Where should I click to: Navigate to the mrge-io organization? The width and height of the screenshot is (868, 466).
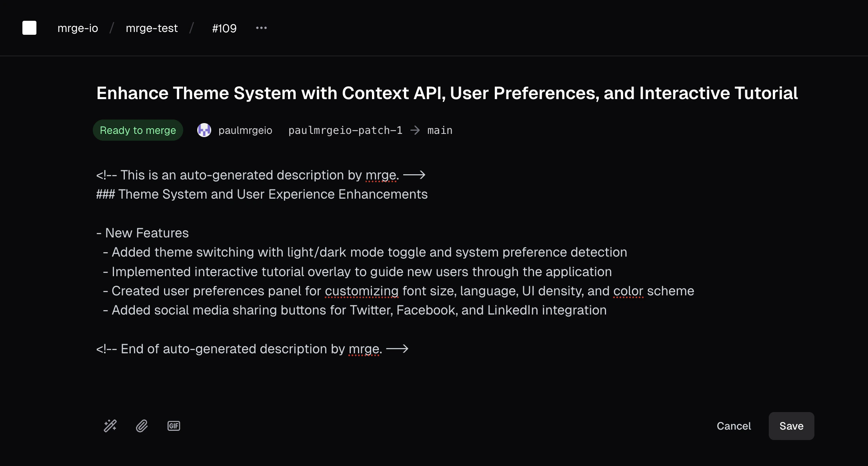point(78,28)
